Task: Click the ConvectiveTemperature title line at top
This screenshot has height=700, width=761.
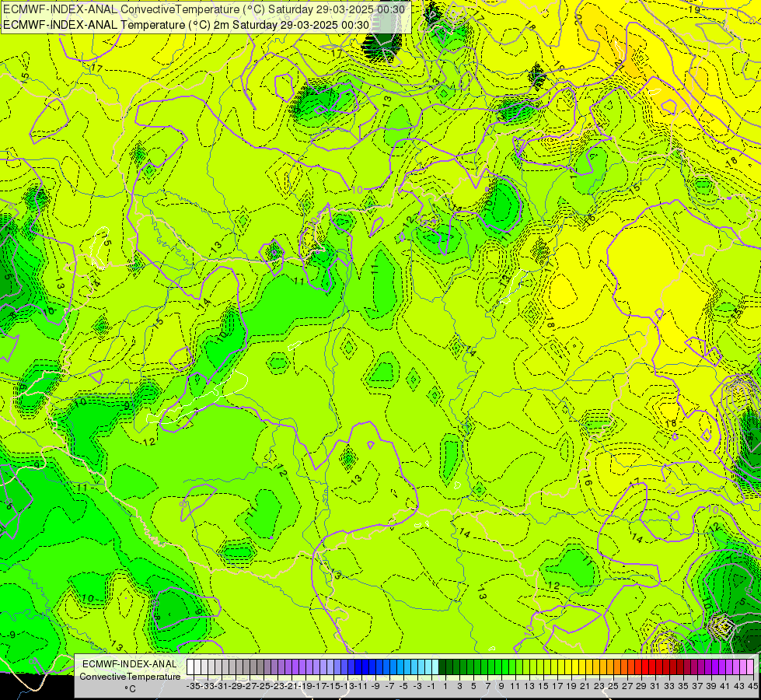Action: click(204, 9)
